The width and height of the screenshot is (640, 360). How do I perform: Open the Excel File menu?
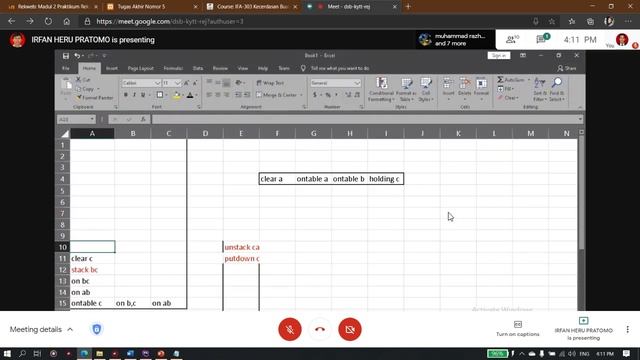pos(66,68)
